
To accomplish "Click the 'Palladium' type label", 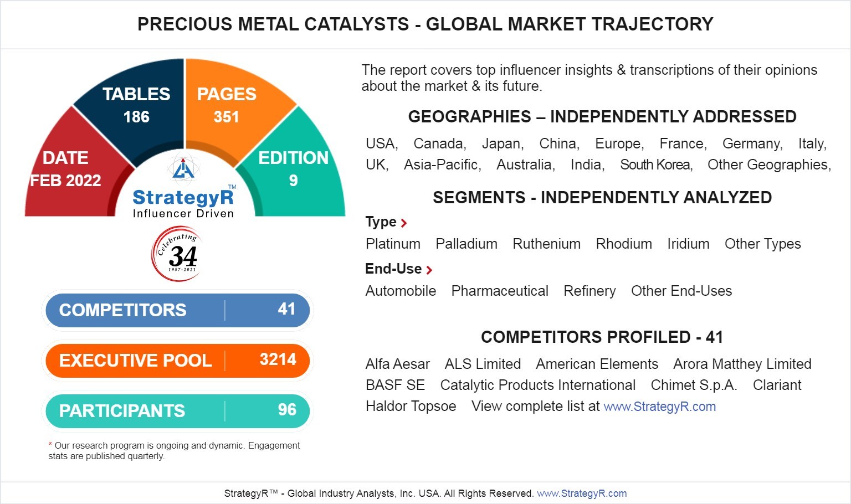I will click(x=466, y=244).
